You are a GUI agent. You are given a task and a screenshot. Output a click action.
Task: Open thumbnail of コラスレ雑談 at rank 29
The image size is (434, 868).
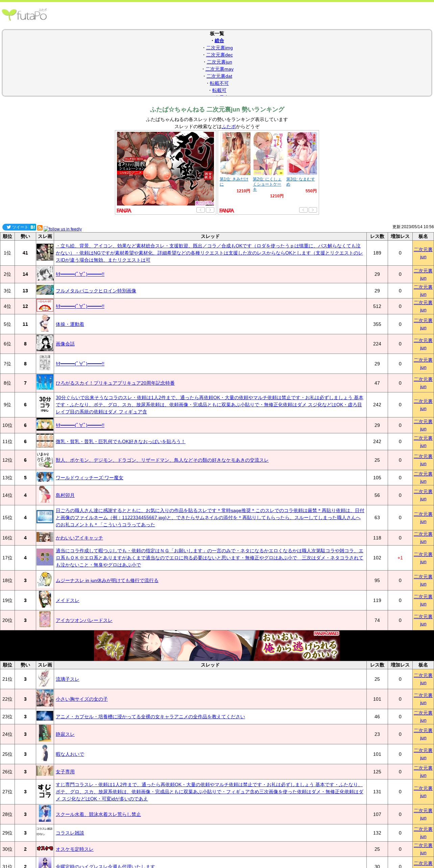[x=45, y=831]
